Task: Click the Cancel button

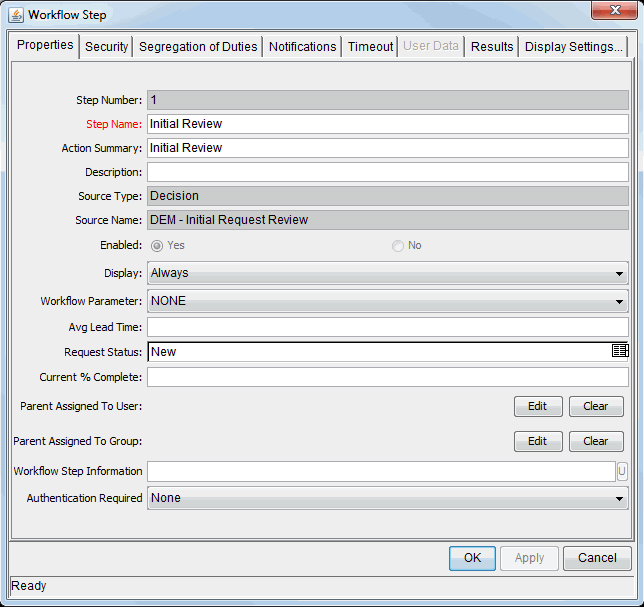Action: click(x=597, y=558)
